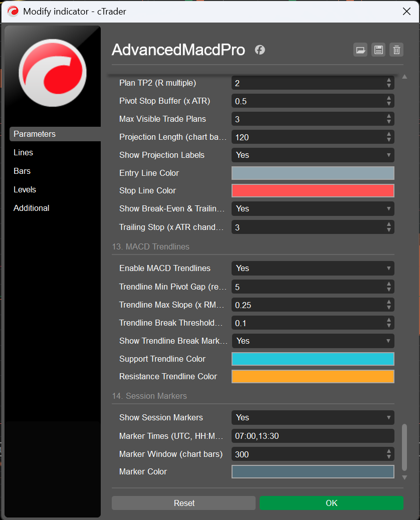Click the save preset floppy disk icon

378,50
